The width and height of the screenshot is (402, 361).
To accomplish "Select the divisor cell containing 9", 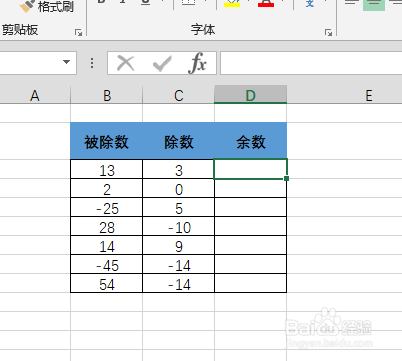I will pos(178,245).
